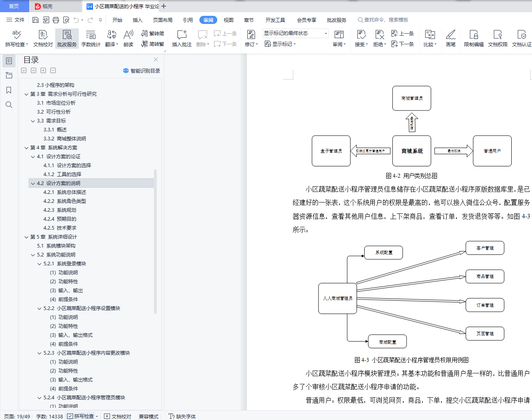The width and height of the screenshot is (532, 420).
Task: Click the 画笔 pen tool
Action: pos(450,39)
